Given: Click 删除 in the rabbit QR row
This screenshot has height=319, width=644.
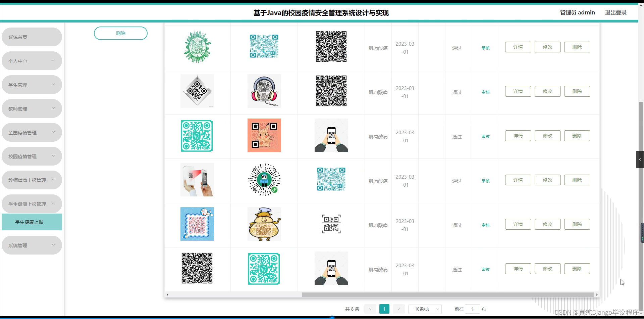Looking at the screenshot, I should pos(577,136).
